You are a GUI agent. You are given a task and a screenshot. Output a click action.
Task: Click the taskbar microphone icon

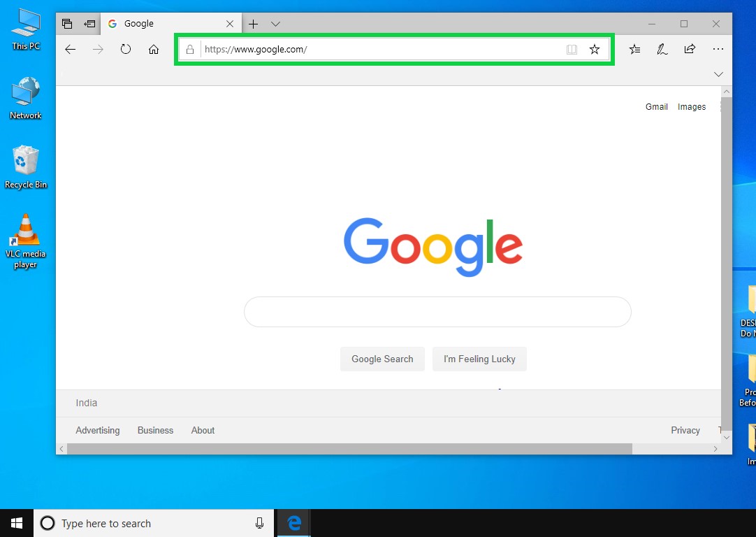(x=259, y=523)
